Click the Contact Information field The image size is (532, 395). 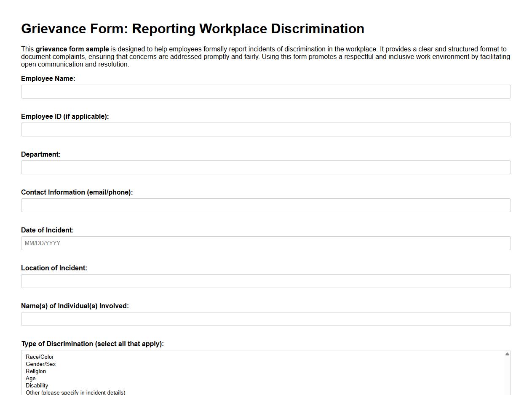[x=265, y=205]
